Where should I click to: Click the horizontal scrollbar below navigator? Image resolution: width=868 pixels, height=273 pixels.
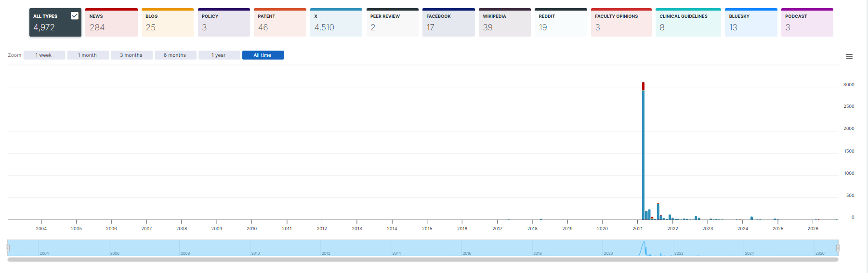[423, 260]
